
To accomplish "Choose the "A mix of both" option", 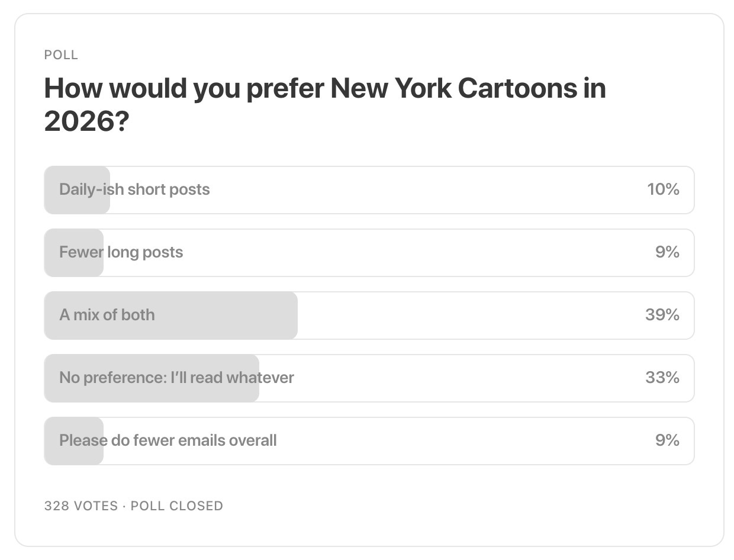I will [x=107, y=315].
